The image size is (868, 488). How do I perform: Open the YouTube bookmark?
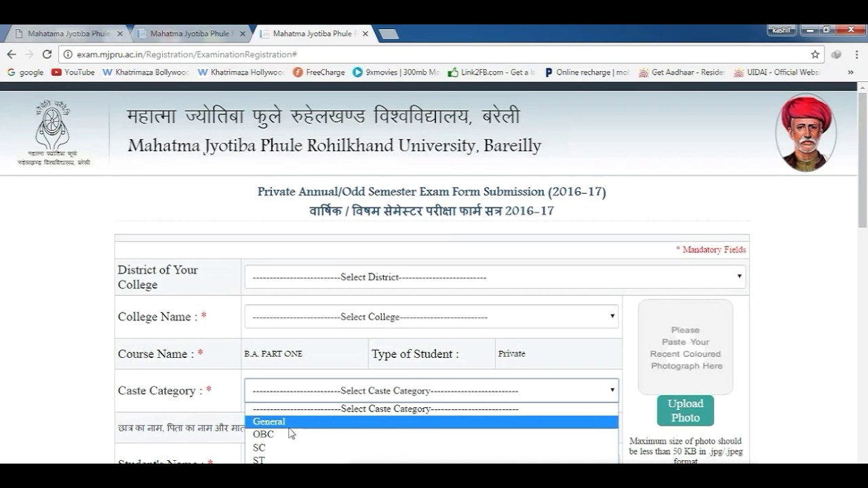[73, 72]
